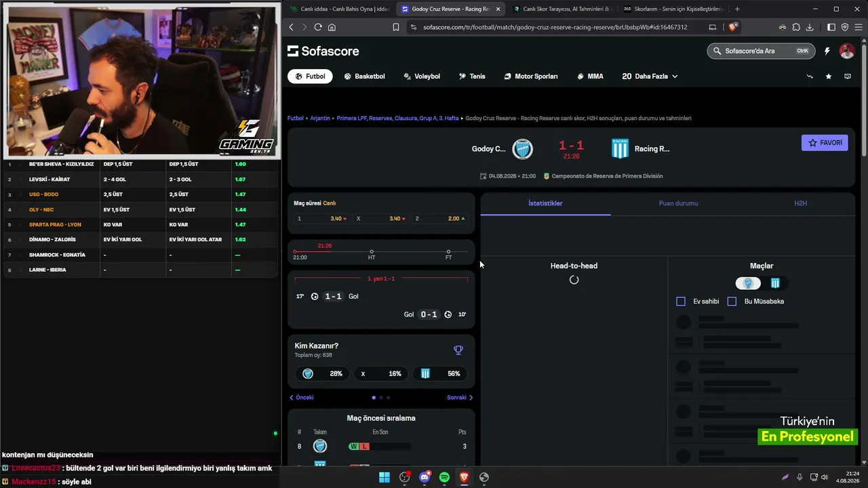The height and width of the screenshot is (488, 868).
Task: Tick the Ev sahibi checkbox
Action: (681, 301)
